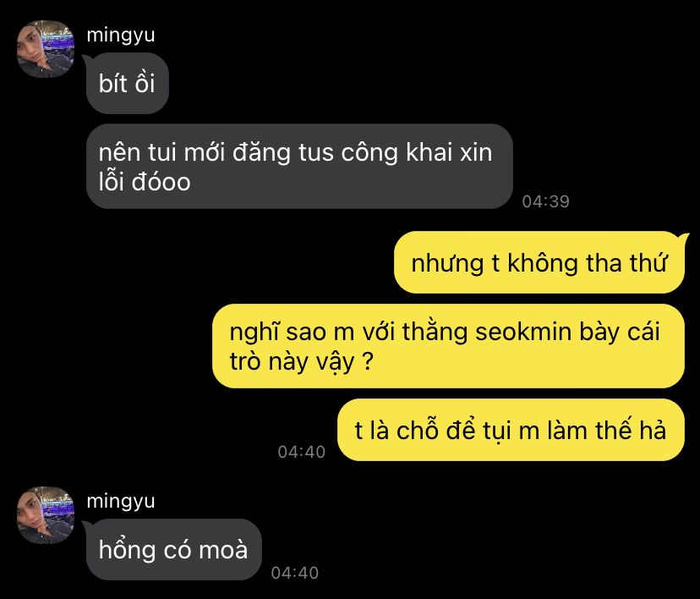Tap the lower mingyu sender name
700x599 pixels.
(x=121, y=501)
